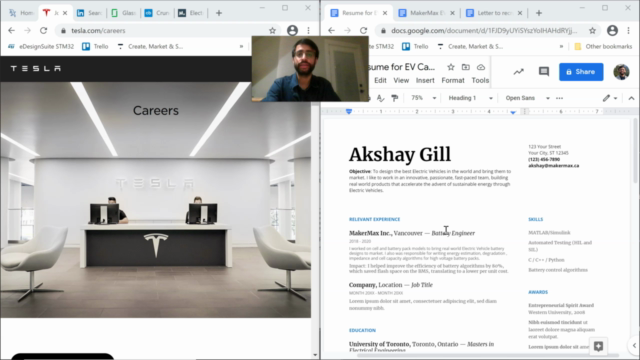Reload the Google Docs page
The image size is (640, 360).
click(x=364, y=31)
